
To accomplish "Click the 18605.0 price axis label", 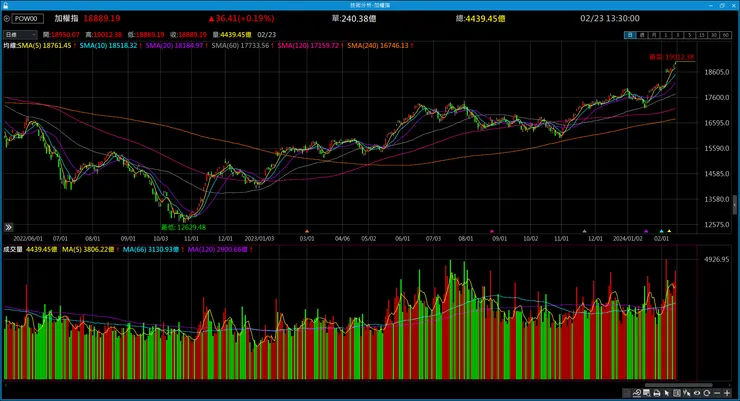I will tap(717, 72).
